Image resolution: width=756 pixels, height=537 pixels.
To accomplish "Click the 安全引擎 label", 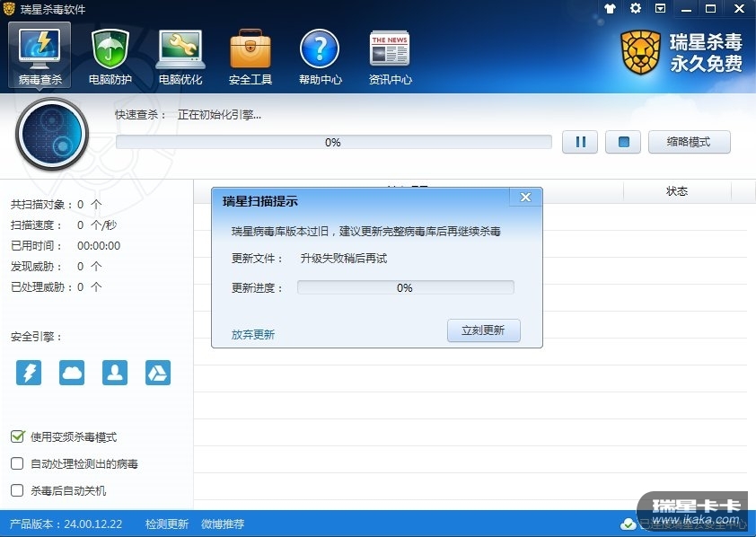I will click(36, 337).
